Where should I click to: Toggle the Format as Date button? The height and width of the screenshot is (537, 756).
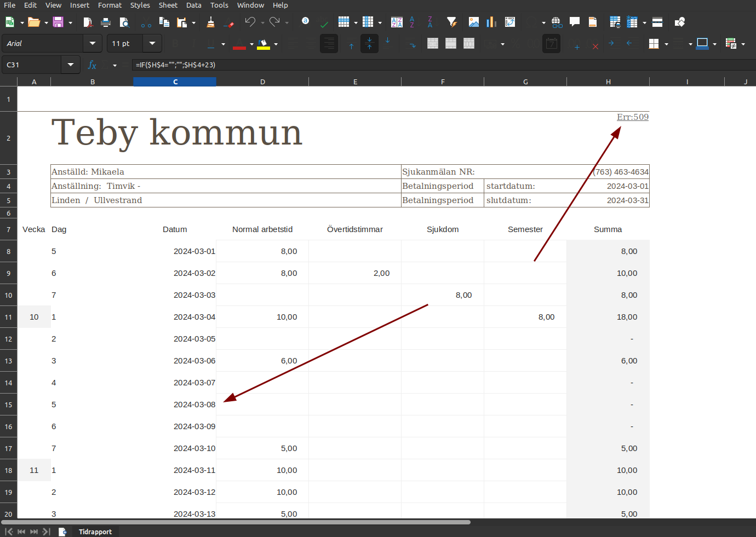(x=552, y=43)
